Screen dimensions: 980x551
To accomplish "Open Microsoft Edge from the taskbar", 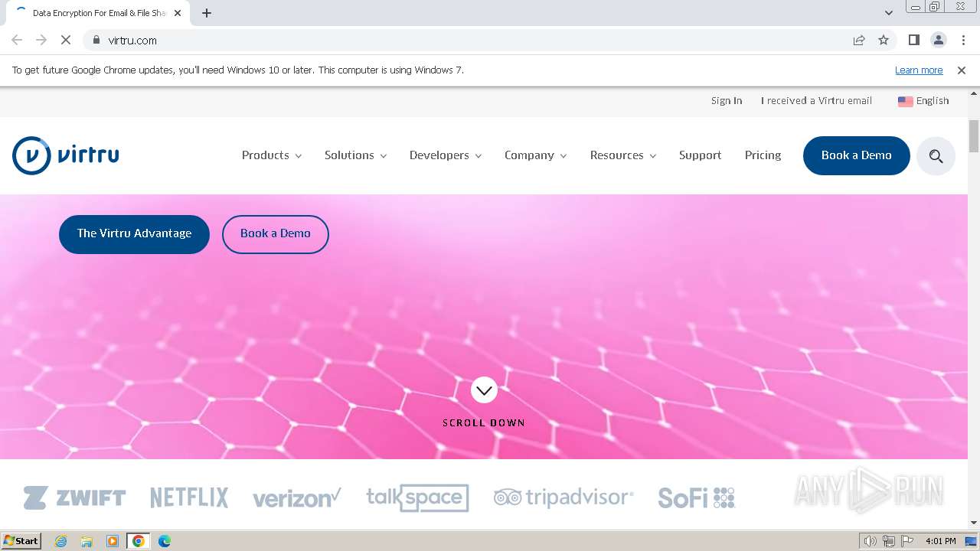I will (165, 541).
